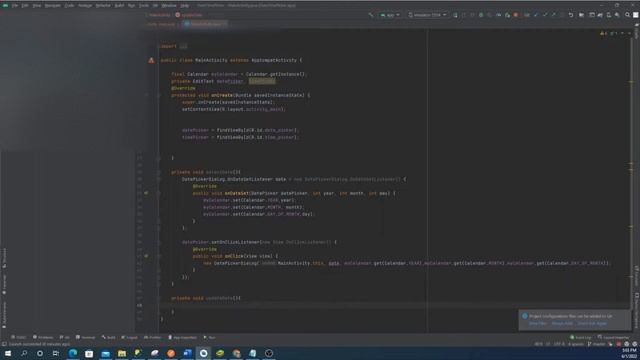Click Always Add link in notification
This screenshot has width=640, height=360.
pos(562,324)
